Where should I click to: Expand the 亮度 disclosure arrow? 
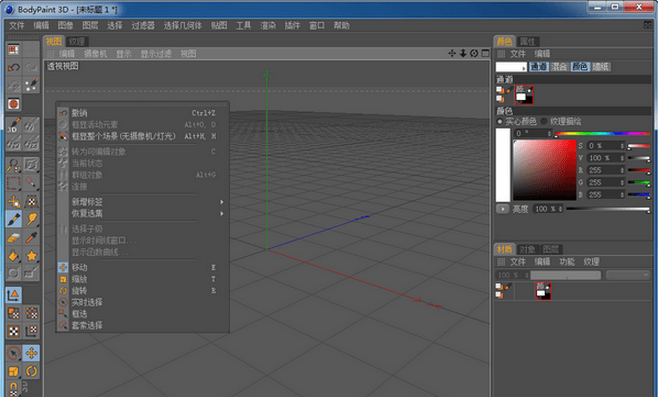[x=502, y=209]
